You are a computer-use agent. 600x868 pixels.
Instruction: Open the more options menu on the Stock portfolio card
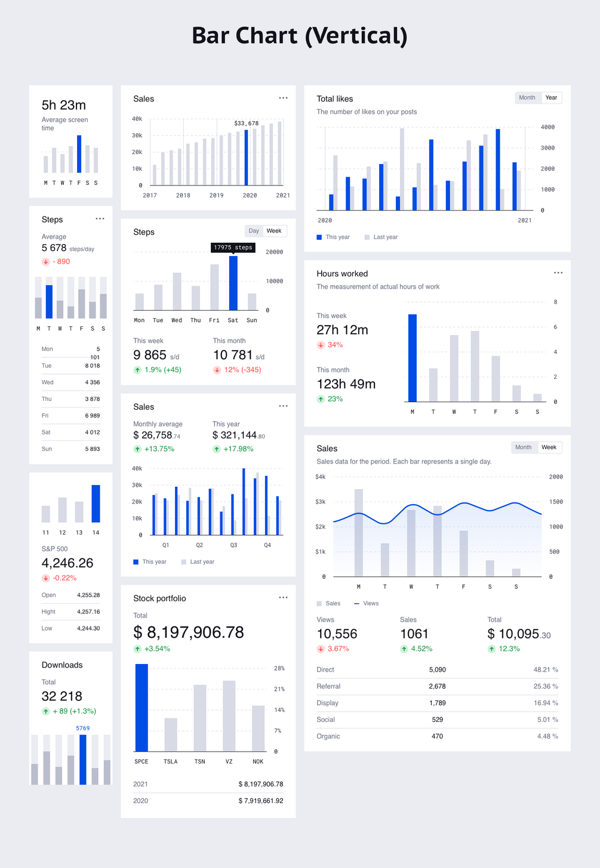coord(283,597)
